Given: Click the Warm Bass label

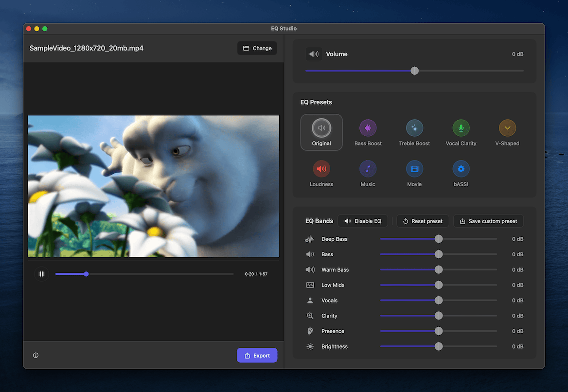Looking at the screenshot, I should coord(335,269).
